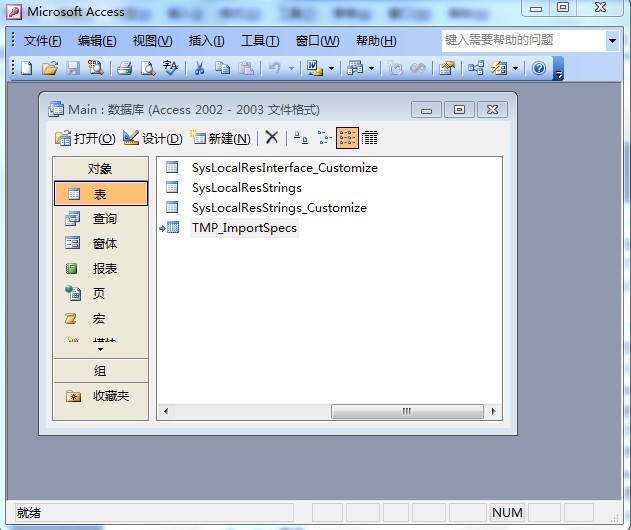Open the toolbar options overflow arrow
This screenshot has height=530, width=631.
[x=558, y=68]
